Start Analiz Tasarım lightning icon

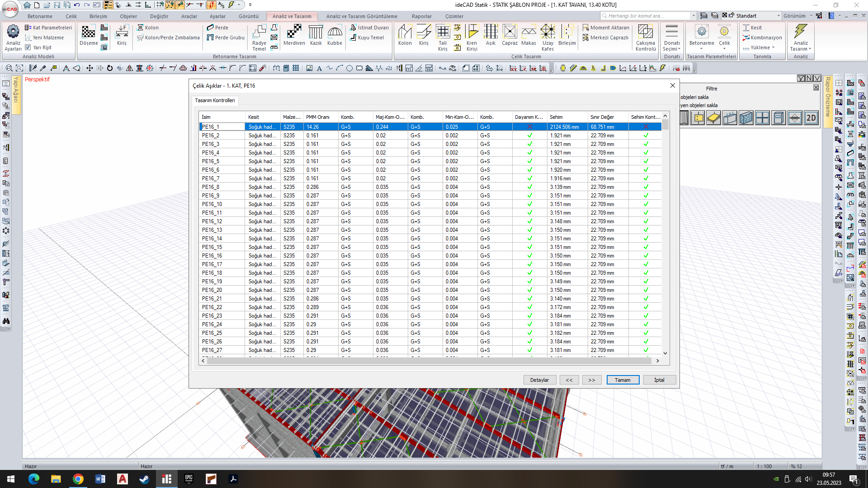[x=801, y=33]
